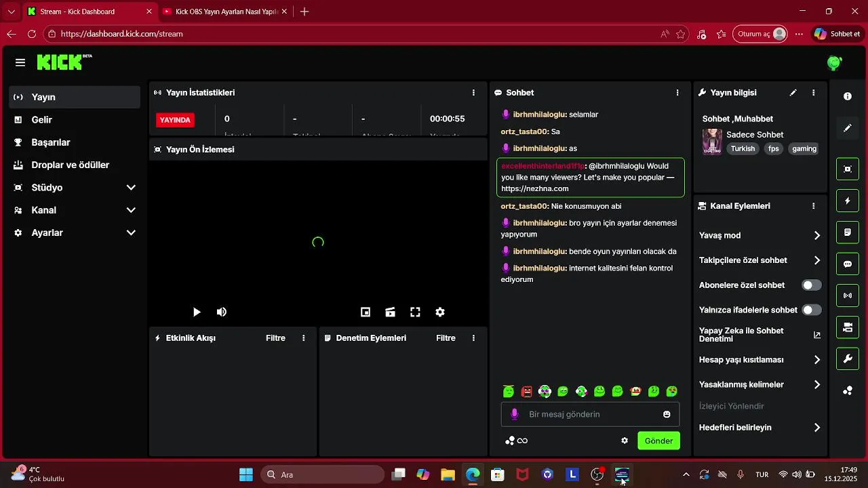The width and height of the screenshot is (868, 488).
Task: Enter fullscreen on stream preview
Action: click(x=415, y=312)
